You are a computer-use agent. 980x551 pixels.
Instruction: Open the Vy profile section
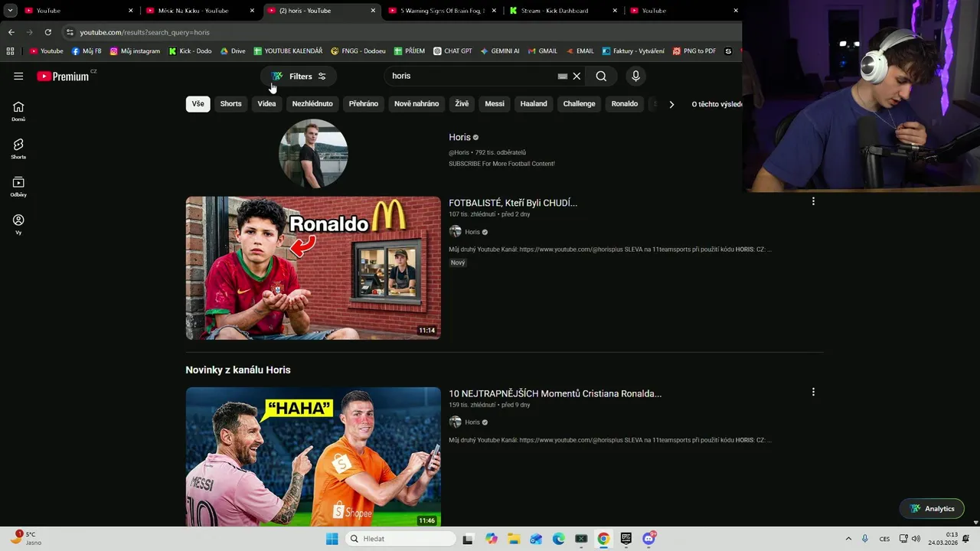18,224
